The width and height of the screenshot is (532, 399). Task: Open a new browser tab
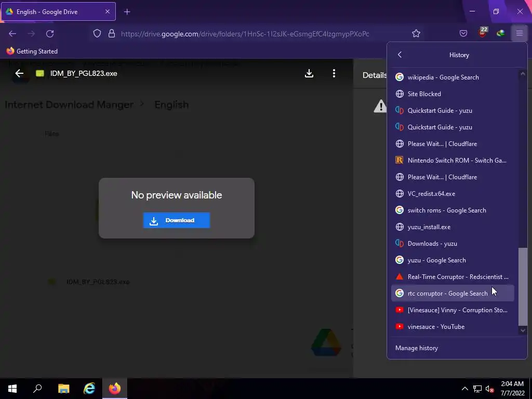pyautogui.click(x=127, y=12)
